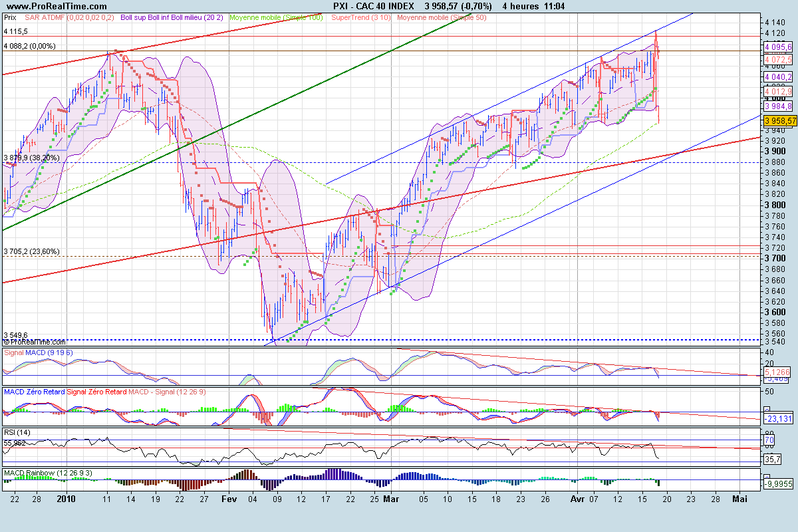Viewport: 798px width, 532px height.
Task: Click the 55,962 RSI level value
Action: click(14, 442)
